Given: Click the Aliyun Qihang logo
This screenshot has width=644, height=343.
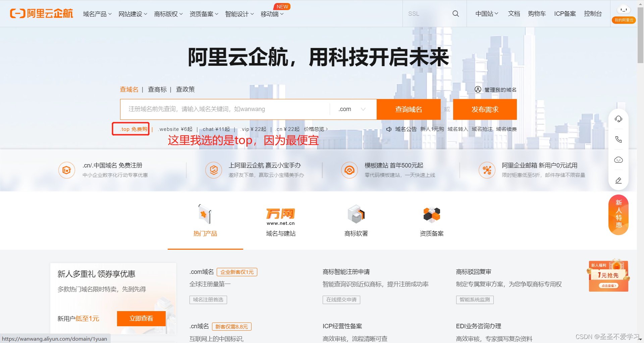Looking at the screenshot, I should [x=41, y=13].
